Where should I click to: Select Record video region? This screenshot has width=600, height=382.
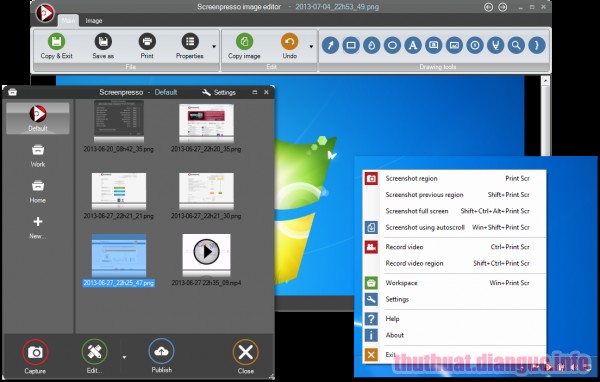pyautogui.click(x=454, y=263)
